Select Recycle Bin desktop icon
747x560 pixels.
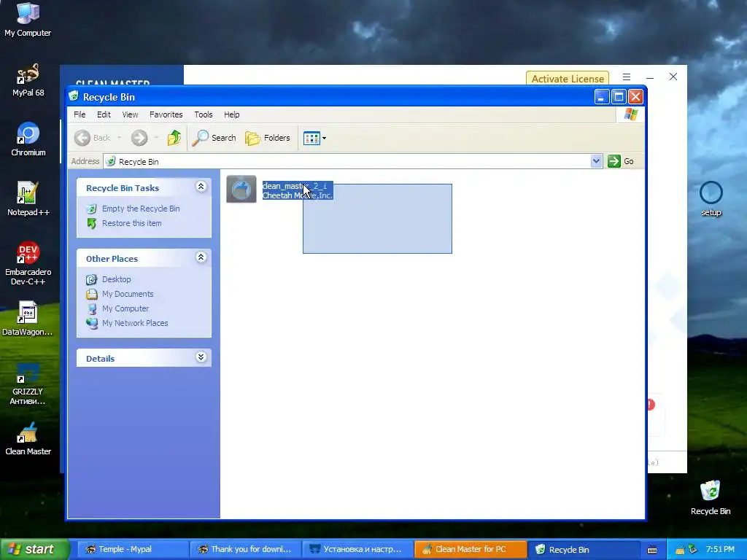click(711, 497)
